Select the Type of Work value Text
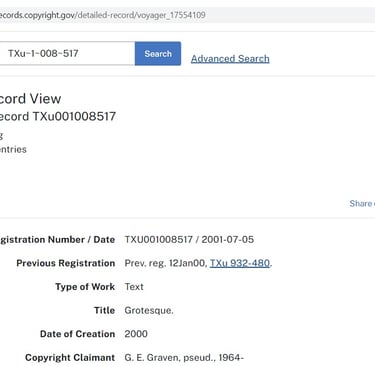375x366 pixels. pyautogui.click(x=134, y=287)
